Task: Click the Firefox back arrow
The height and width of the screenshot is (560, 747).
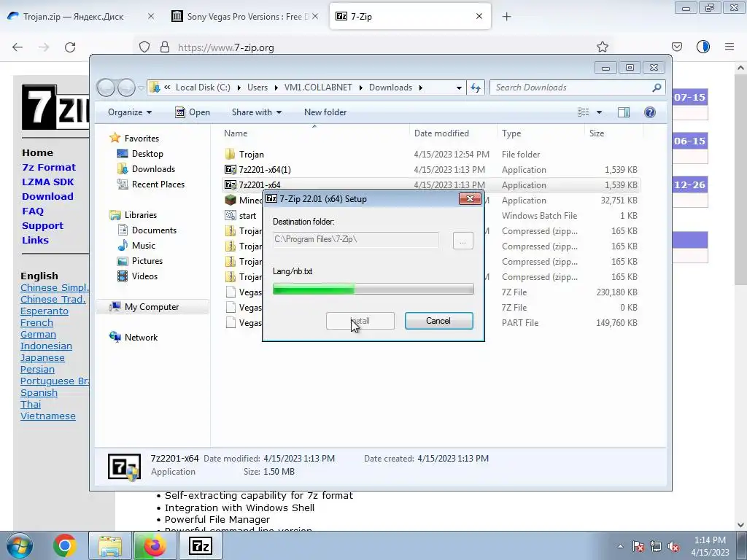Action: (x=18, y=47)
